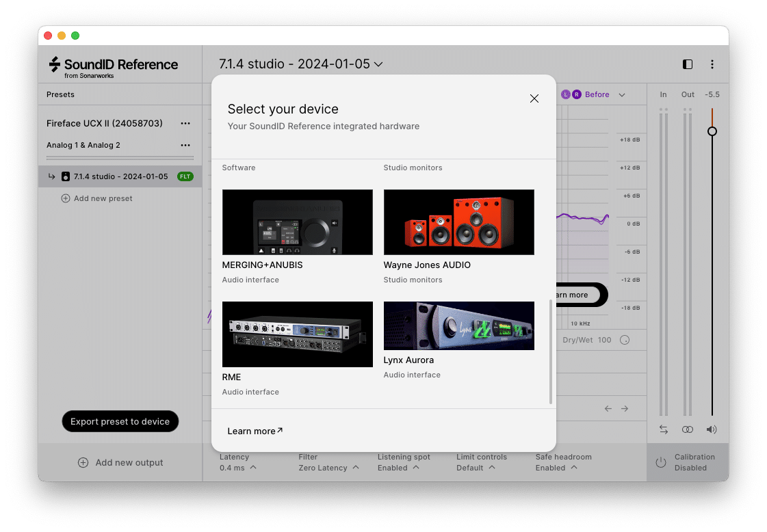Expand the Listening spot Enabled option
The image size is (767, 532).
pyautogui.click(x=404, y=462)
